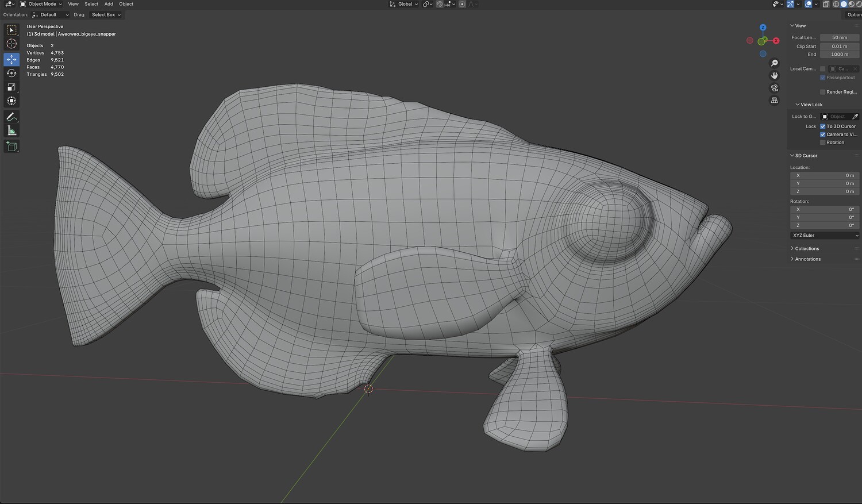Open the Select menu

91,4
